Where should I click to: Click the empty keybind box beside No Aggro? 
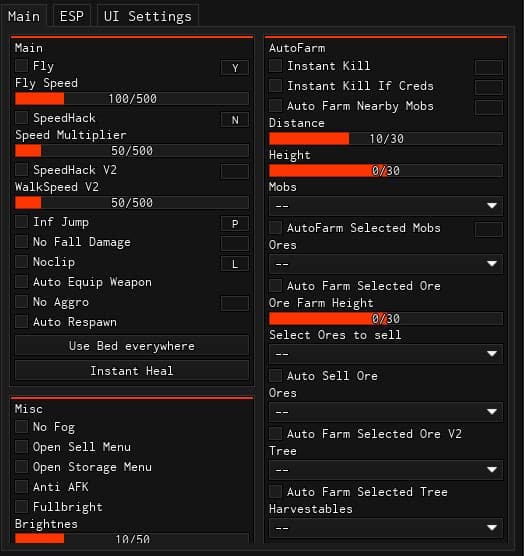pos(234,304)
